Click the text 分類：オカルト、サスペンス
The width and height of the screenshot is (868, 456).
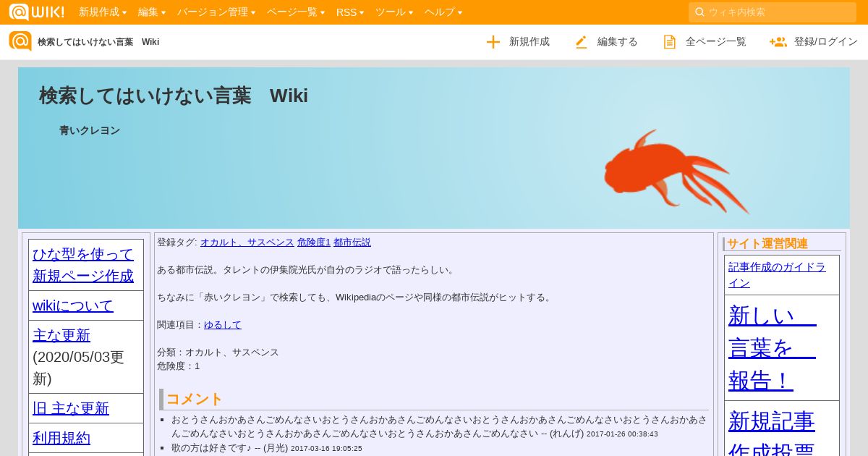point(218,352)
